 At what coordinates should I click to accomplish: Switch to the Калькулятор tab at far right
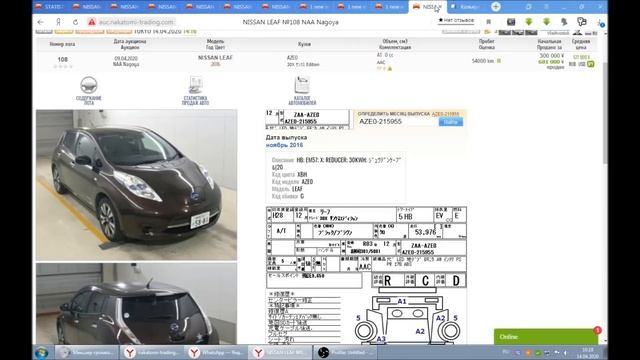(x=465, y=7)
